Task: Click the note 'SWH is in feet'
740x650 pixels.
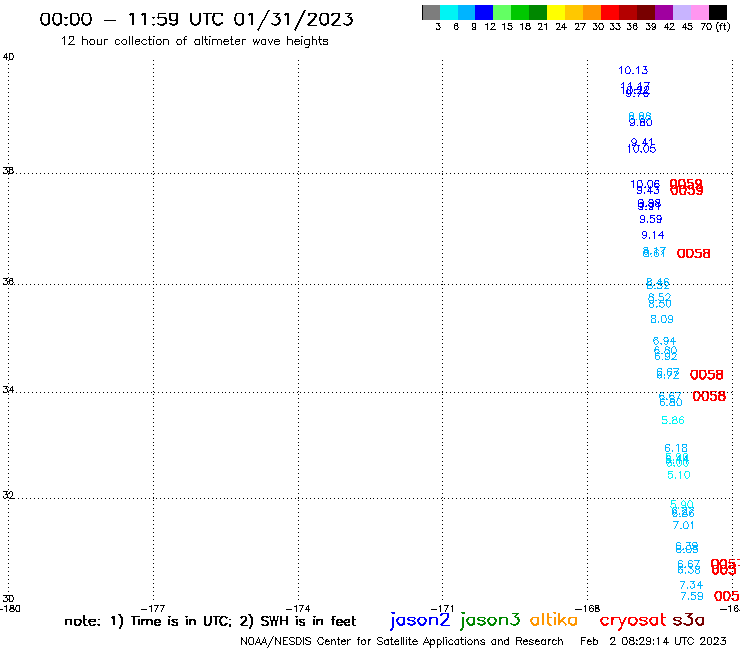Action: click(x=308, y=621)
